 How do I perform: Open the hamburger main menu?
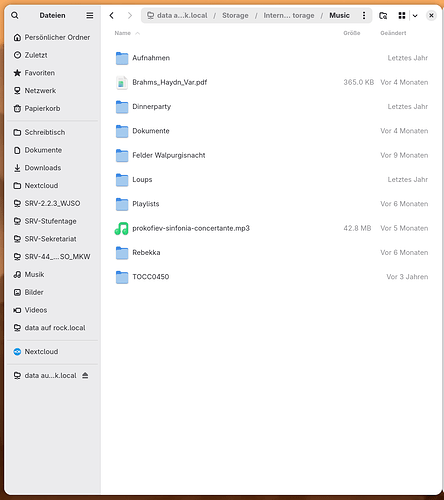pos(90,15)
